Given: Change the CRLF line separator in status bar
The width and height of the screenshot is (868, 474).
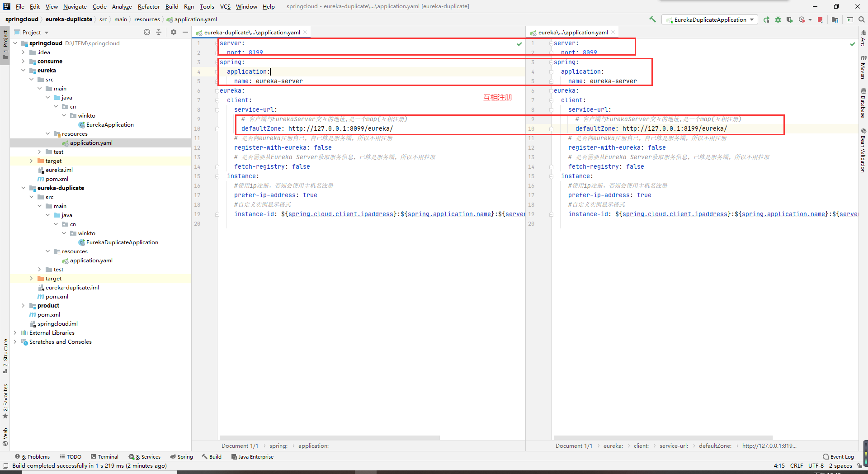Looking at the screenshot, I should (797, 466).
